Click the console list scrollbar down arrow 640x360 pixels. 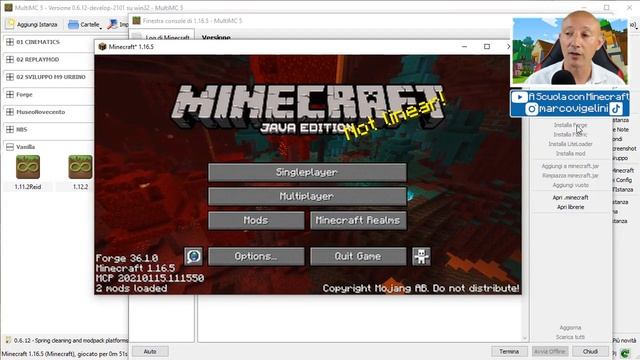tap(525, 338)
